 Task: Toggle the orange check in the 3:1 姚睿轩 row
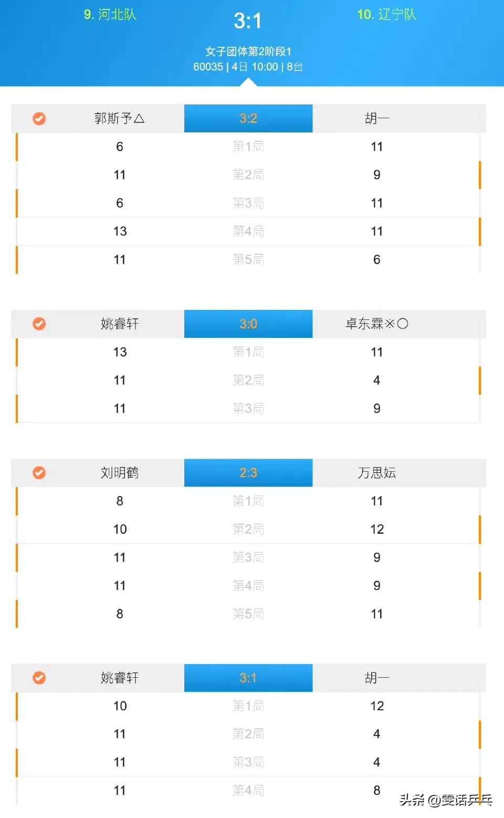click(39, 678)
